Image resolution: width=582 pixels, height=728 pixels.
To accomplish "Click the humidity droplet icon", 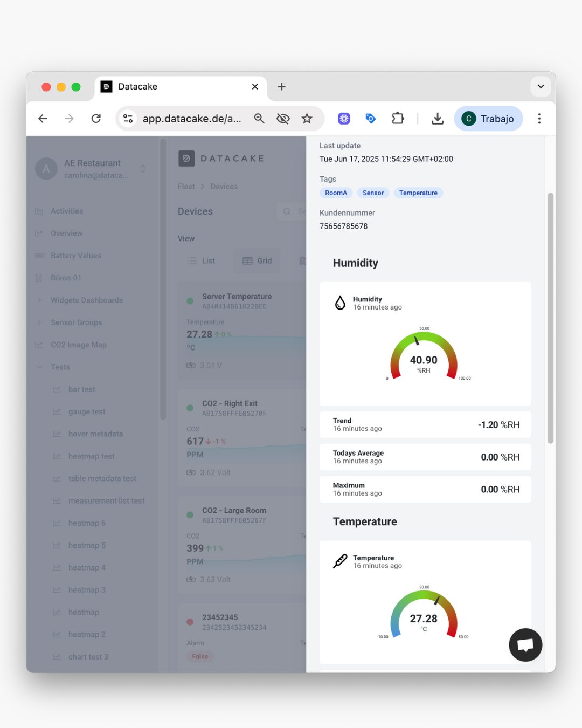I will [340, 303].
